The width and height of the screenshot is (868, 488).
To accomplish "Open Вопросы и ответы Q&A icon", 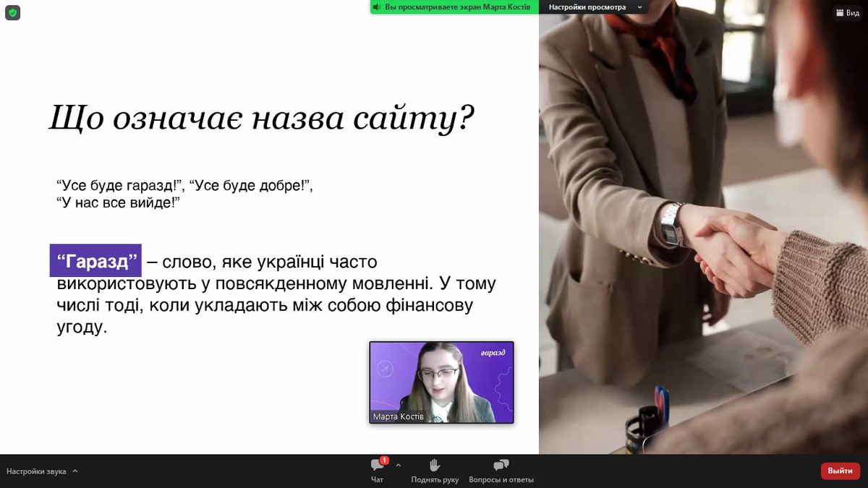I will tap(501, 465).
